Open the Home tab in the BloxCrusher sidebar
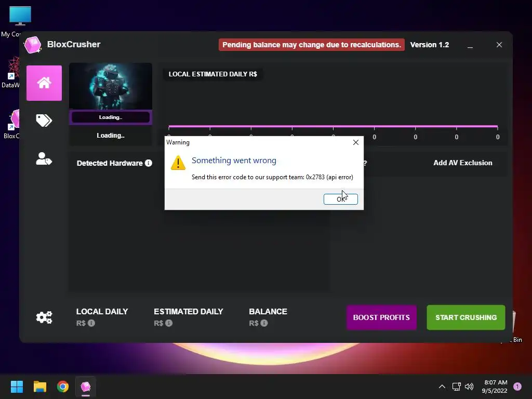The image size is (532, 399). pos(44,83)
